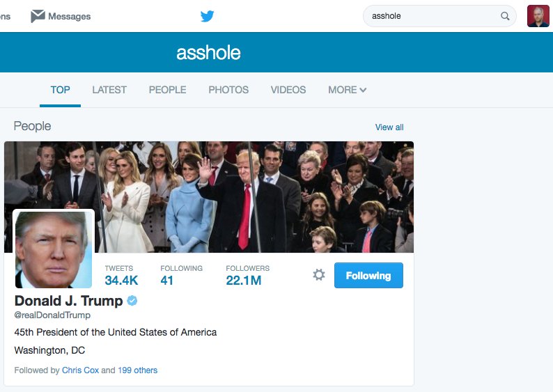Click the 22.1M followers count
This screenshot has height=392, width=553.
(x=244, y=281)
